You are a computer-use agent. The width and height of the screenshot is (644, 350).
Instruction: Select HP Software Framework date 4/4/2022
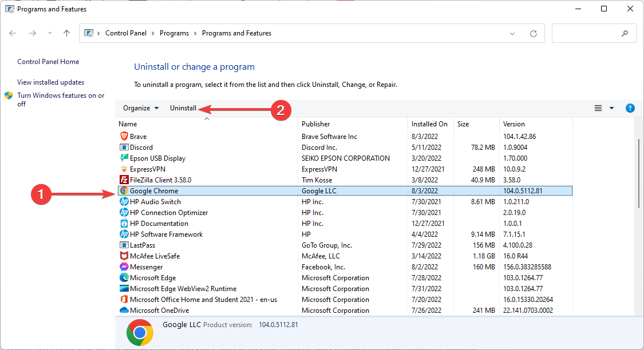(x=424, y=234)
